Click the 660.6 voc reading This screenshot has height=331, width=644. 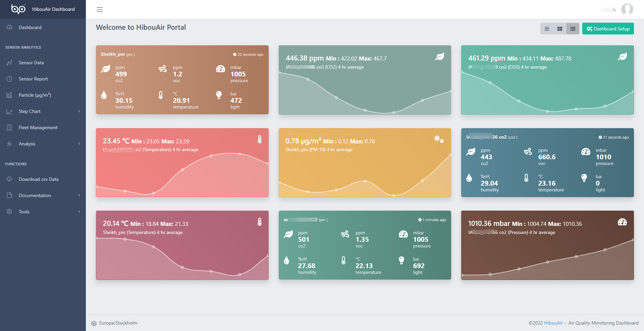(547, 157)
